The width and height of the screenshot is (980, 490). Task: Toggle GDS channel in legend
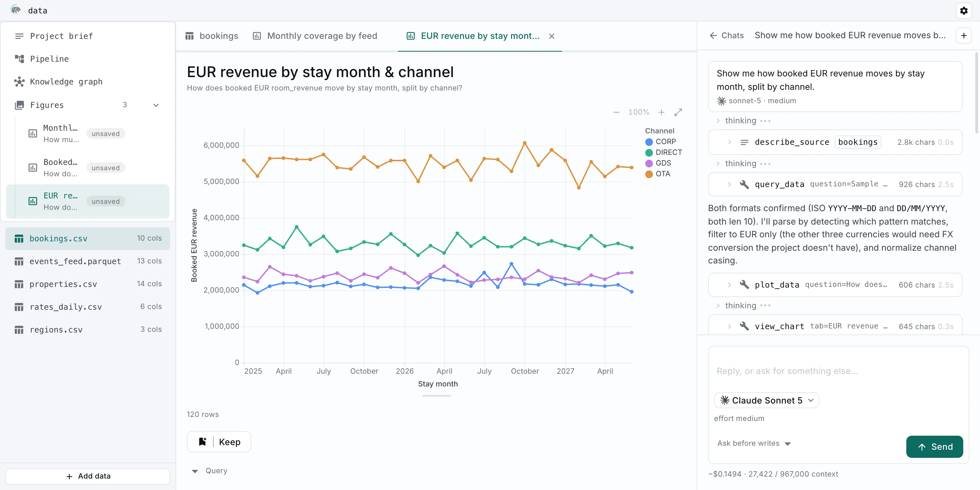click(x=658, y=163)
